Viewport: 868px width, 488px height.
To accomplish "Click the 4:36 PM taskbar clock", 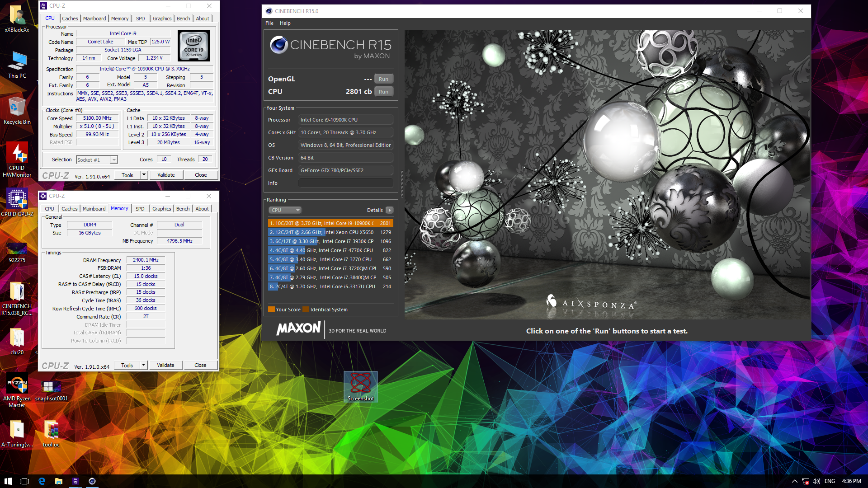I will pos(851,481).
